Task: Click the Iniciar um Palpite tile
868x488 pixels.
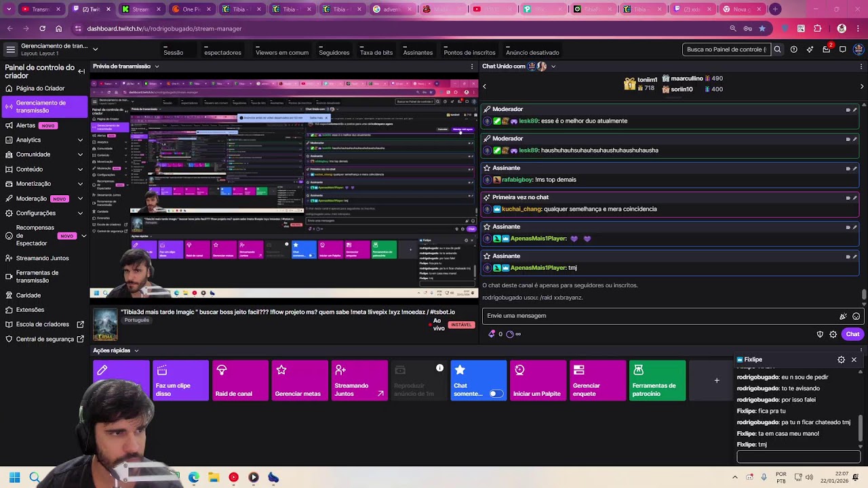Action: click(539, 380)
